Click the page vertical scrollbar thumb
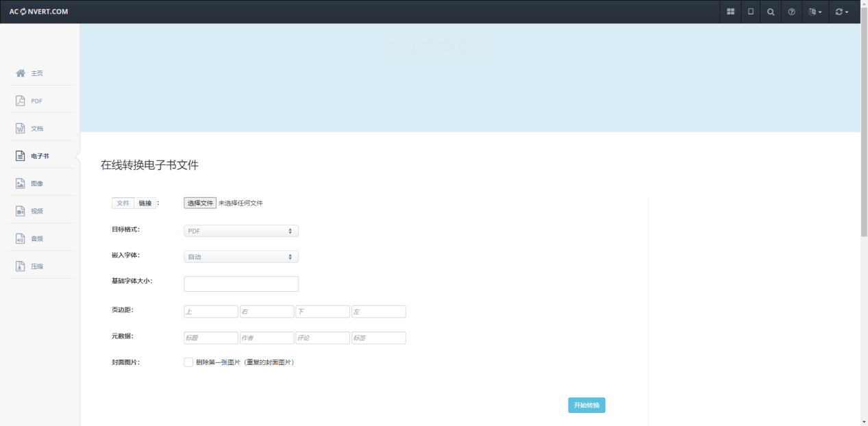868x426 pixels. click(x=864, y=121)
